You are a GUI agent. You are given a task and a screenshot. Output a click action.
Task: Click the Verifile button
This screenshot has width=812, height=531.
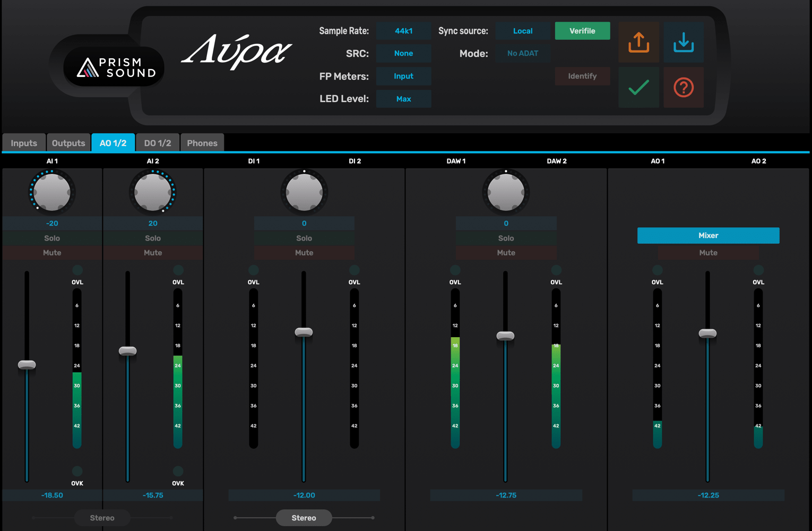(582, 31)
